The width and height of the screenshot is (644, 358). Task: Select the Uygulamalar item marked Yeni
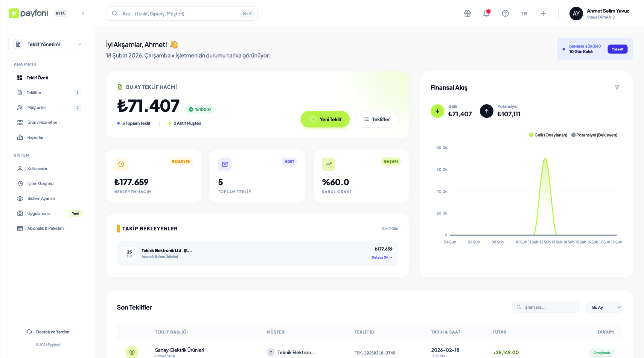39,213
